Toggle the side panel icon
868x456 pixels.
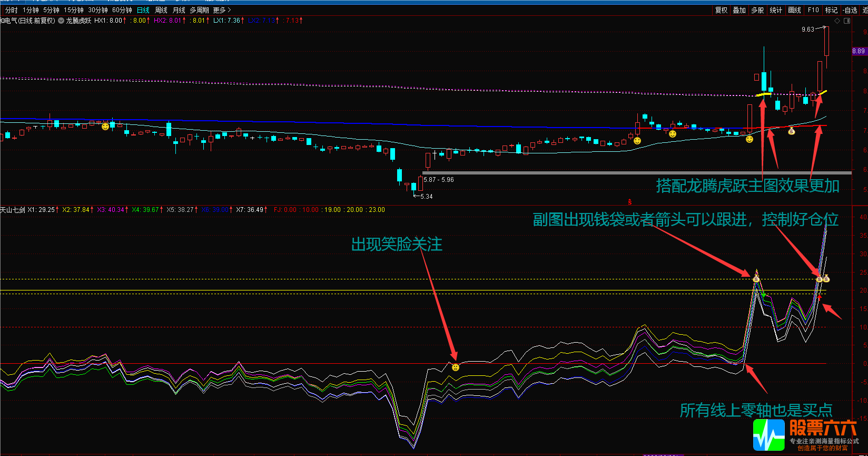(847, 21)
